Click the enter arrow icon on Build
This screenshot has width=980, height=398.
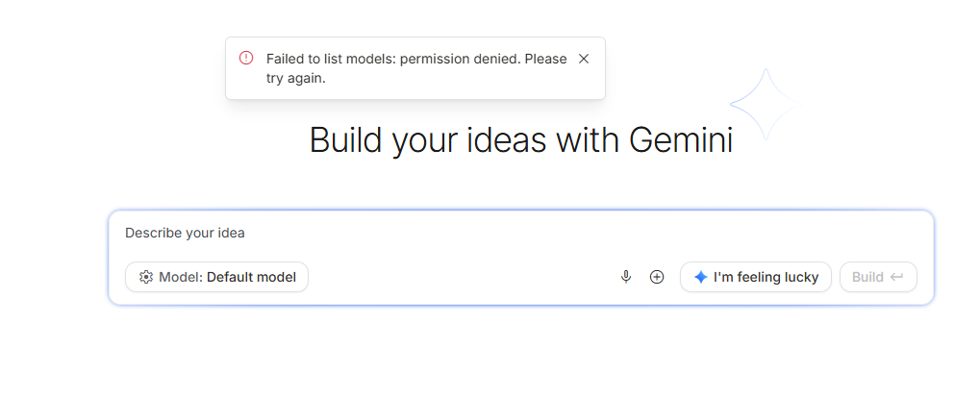click(x=896, y=277)
